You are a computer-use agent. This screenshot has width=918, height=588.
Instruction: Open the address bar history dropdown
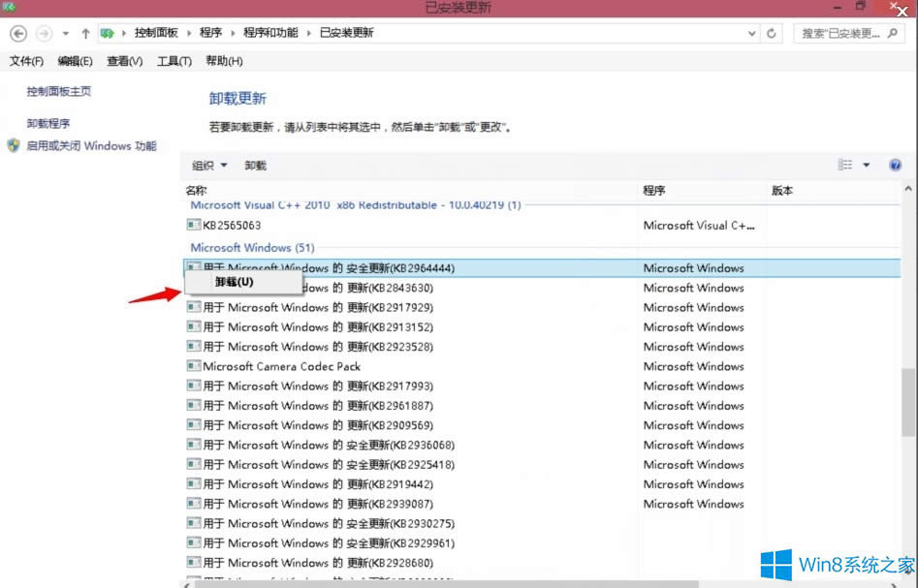tap(751, 33)
